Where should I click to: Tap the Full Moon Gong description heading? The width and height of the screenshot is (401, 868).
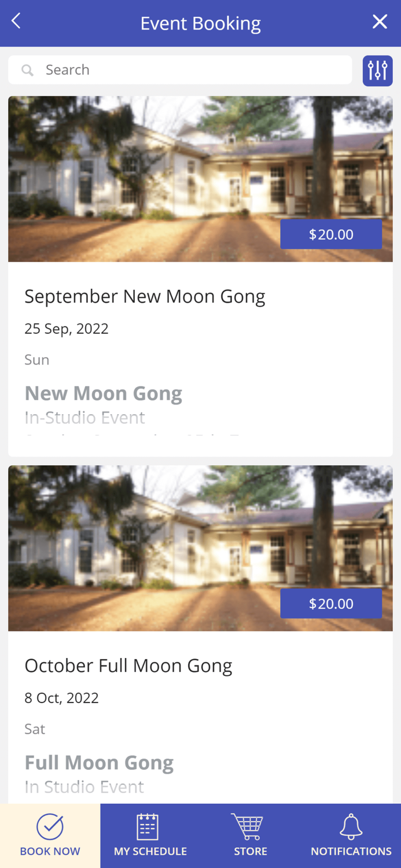pyautogui.click(x=99, y=763)
